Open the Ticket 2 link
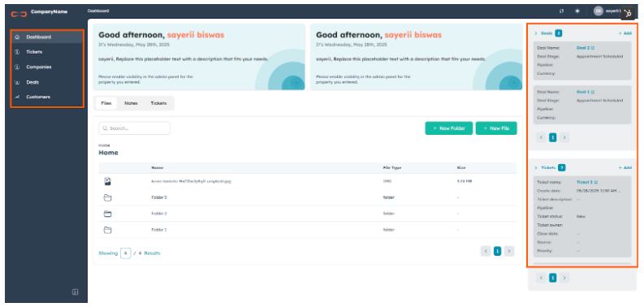644x307 pixels. [x=585, y=182]
